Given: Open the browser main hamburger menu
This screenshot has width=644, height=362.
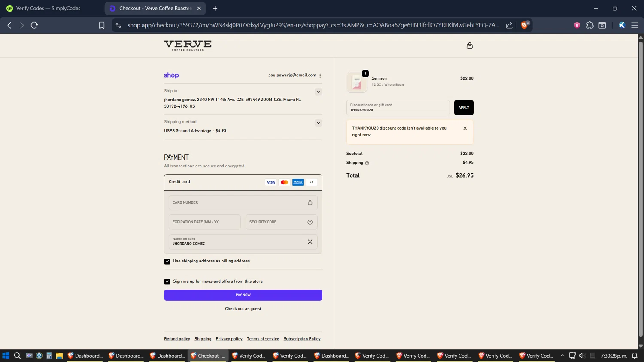Looking at the screenshot, I should 635,25.
